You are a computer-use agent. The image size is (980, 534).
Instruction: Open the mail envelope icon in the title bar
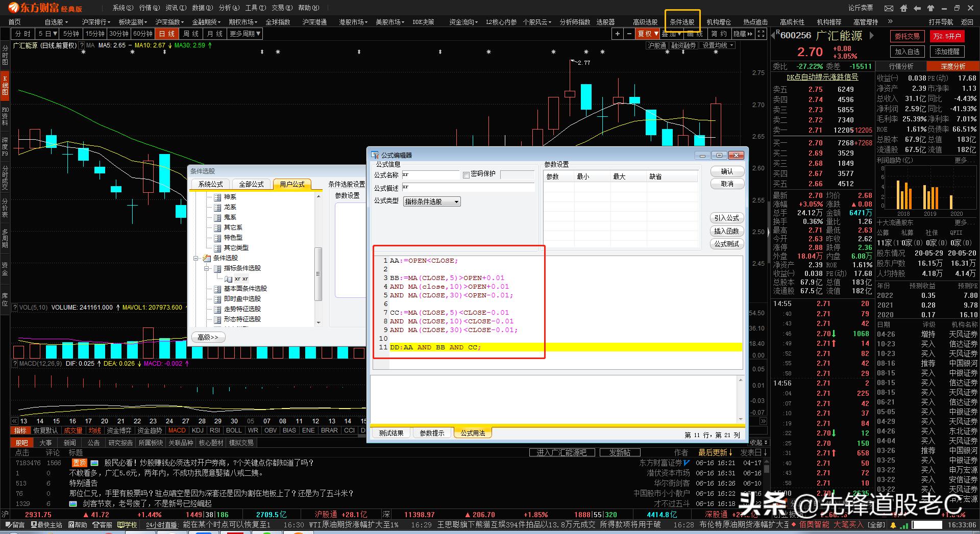click(x=889, y=8)
